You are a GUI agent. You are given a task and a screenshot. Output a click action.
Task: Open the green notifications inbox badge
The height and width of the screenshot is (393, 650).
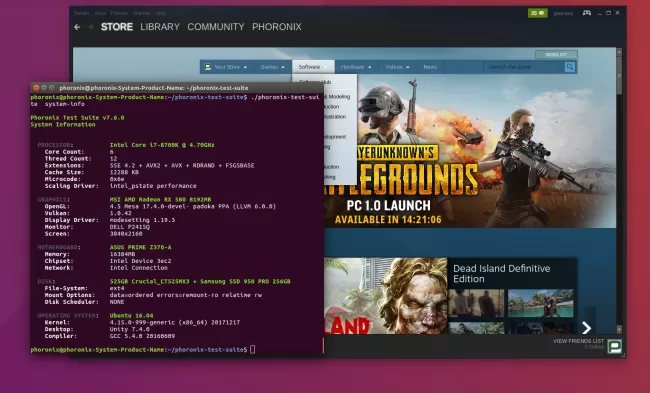[x=538, y=13]
